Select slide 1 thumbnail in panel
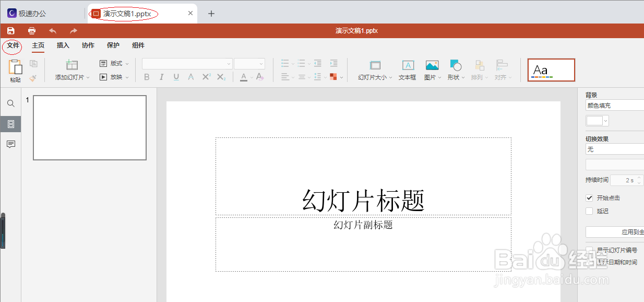 click(x=89, y=127)
